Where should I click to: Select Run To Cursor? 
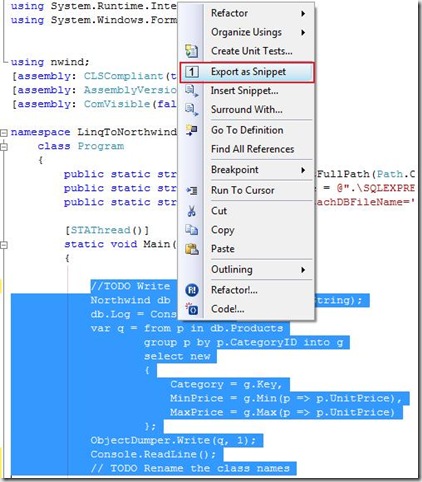tap(246, 190)
